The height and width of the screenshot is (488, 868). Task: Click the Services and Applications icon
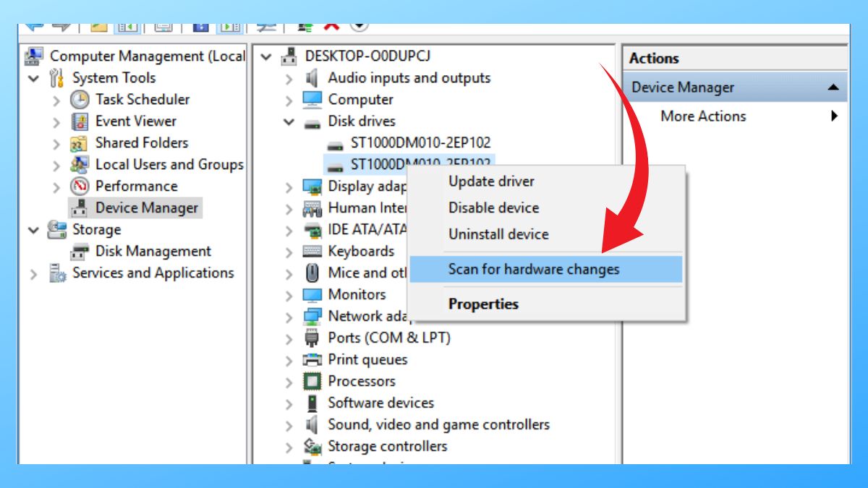pyautogui.click(x=57, y=273)
